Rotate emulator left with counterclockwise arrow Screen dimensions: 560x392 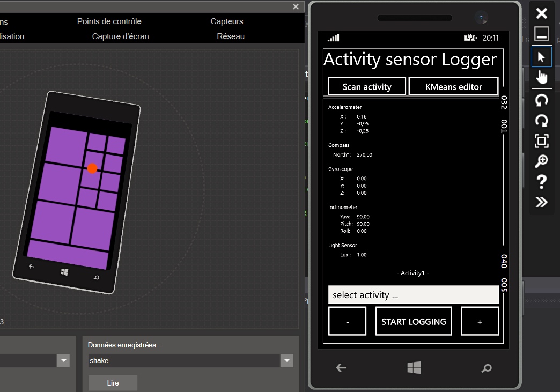click(541, 100)
